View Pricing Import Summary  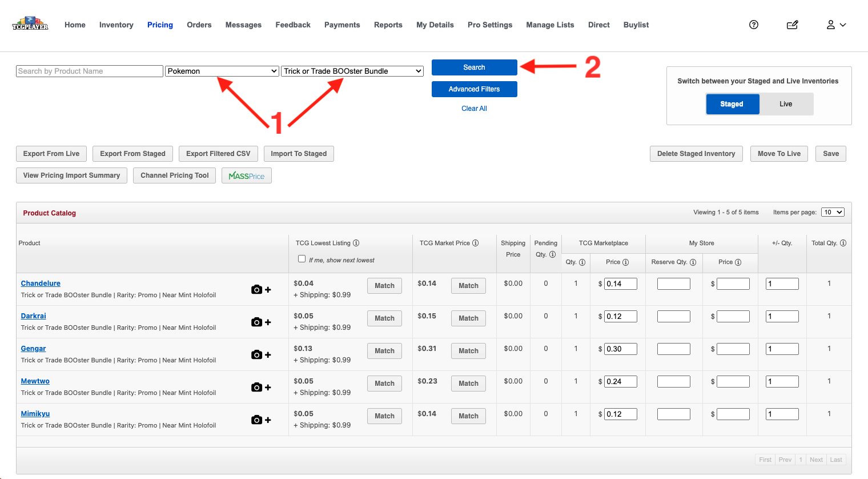point(71,175)
